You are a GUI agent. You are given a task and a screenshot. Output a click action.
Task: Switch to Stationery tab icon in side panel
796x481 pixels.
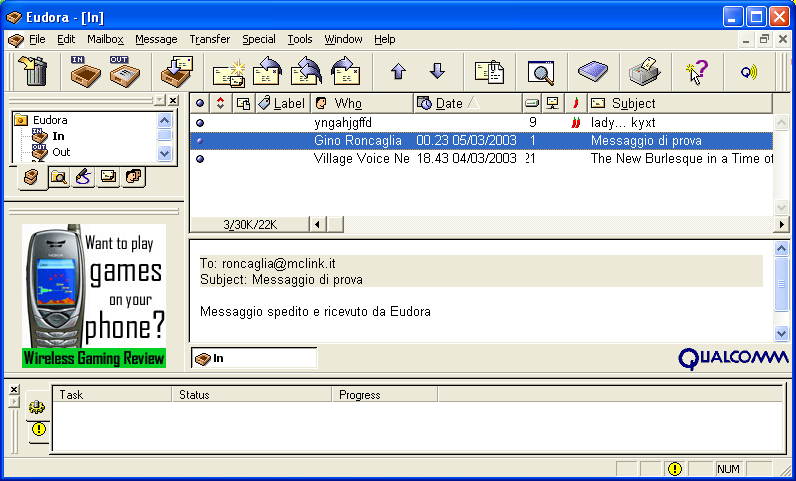108,176
